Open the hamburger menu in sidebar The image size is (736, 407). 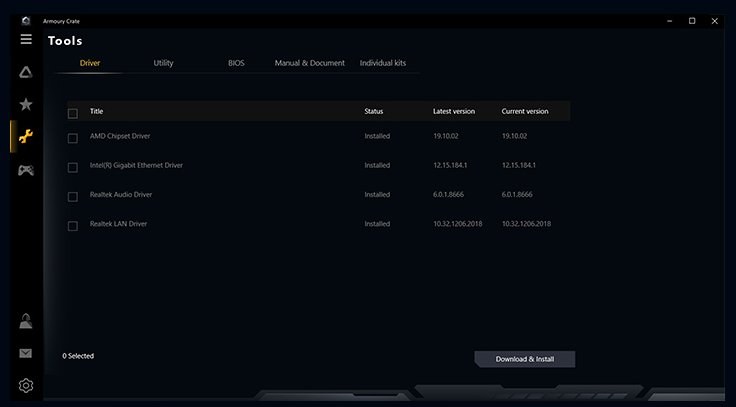tap(26, 39)
